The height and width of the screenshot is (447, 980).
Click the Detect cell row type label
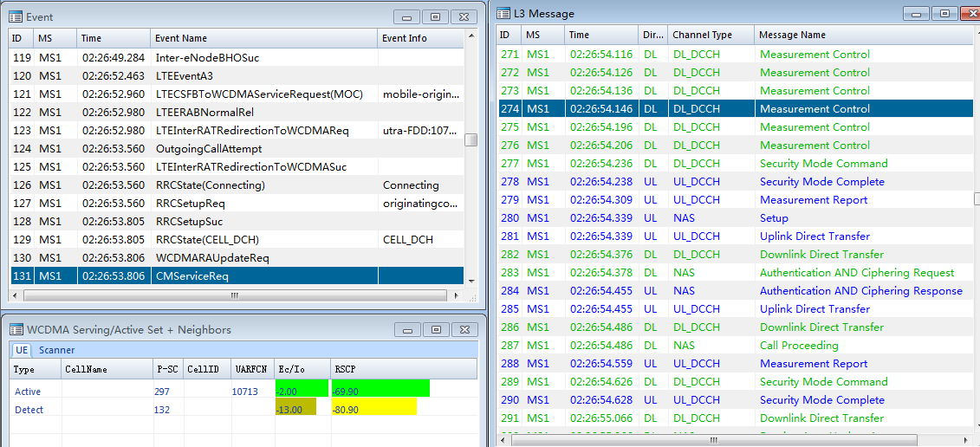[28, 410]
